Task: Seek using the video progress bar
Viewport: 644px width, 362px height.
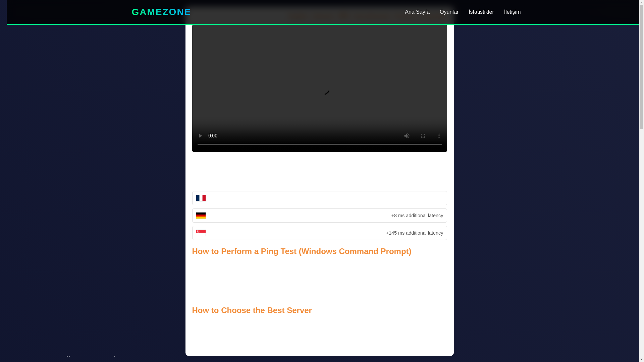Action: (x=319, y=144)
